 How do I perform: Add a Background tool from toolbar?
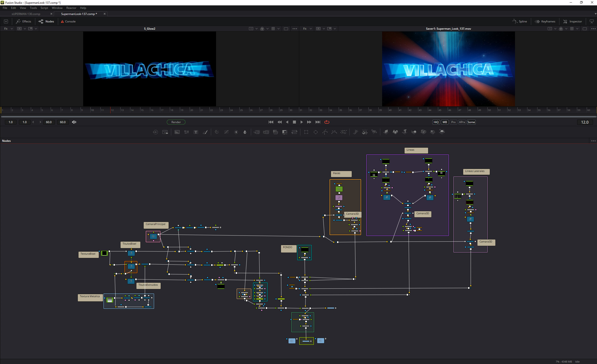pyautogui.click(x=177, y=132)
